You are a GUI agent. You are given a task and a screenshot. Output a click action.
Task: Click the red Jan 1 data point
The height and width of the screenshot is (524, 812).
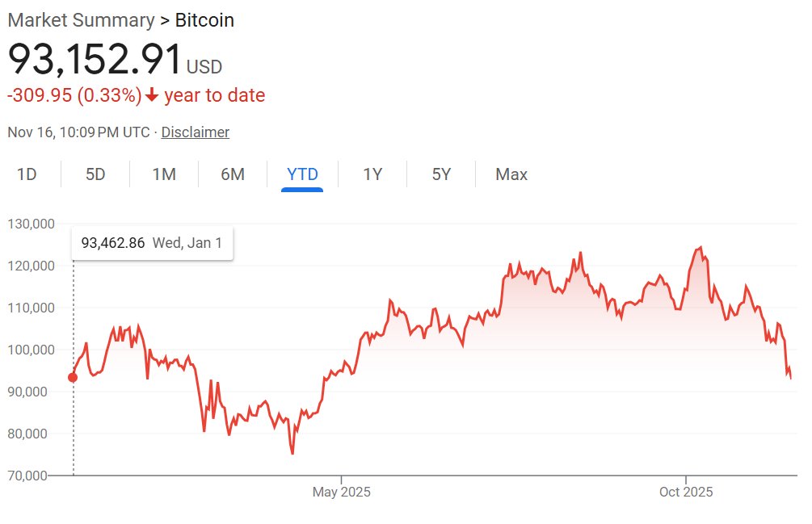click(x=74, y=377)
